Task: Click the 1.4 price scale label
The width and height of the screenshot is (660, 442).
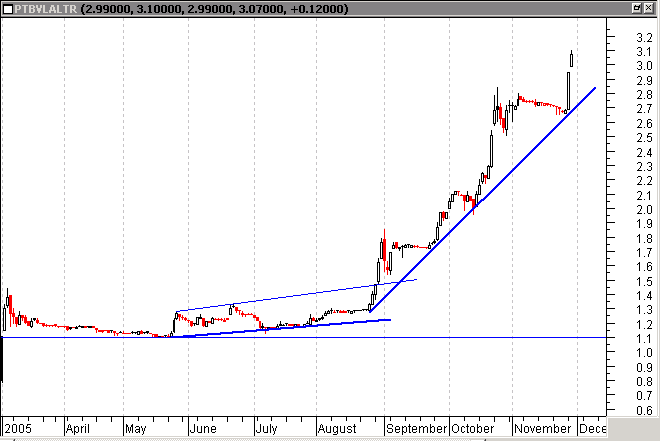Action: point(644,296)
